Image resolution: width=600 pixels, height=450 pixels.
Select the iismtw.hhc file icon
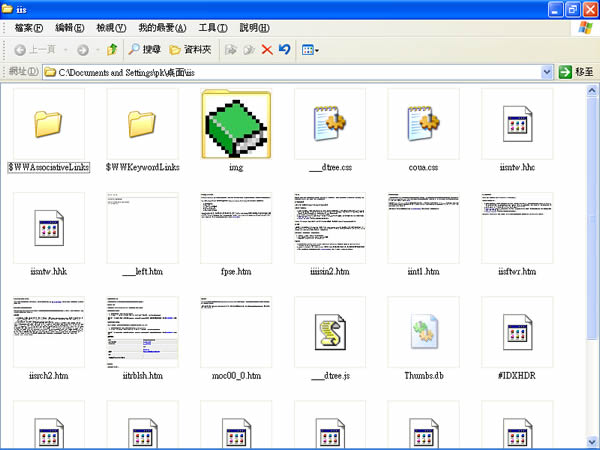click(x=517, y=124)
